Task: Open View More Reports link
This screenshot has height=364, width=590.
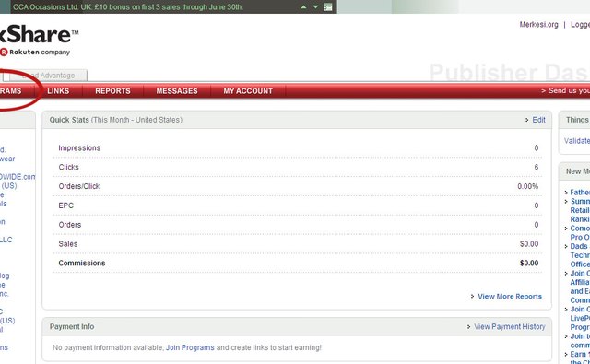Action: (510, 297)
